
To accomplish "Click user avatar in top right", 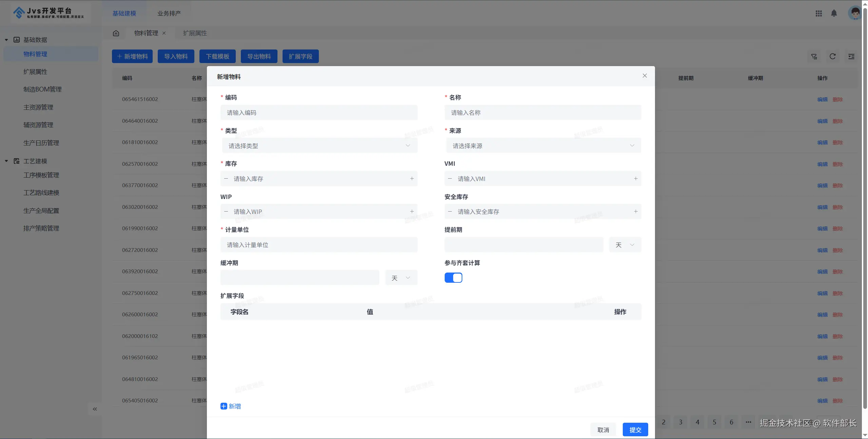I will coord(855,13).
